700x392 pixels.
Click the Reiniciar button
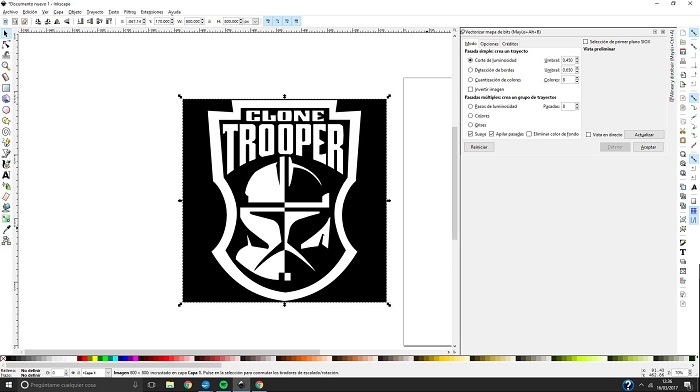click(x=479, y=147)
